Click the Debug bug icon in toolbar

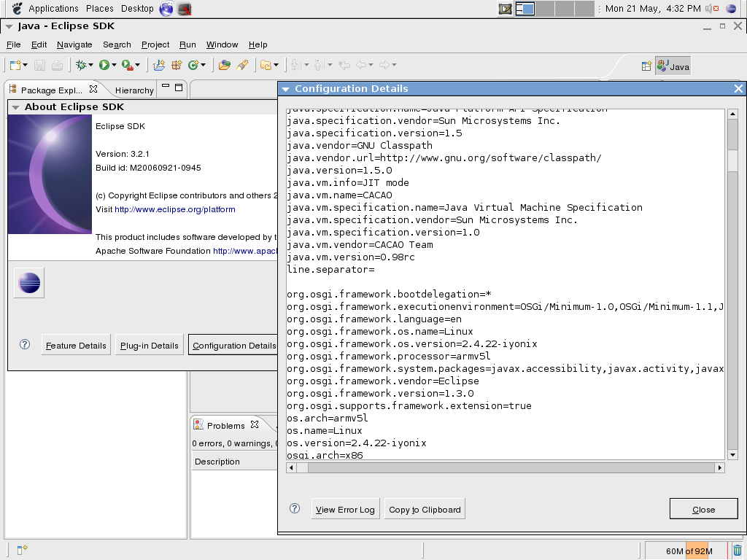[82, 65]
